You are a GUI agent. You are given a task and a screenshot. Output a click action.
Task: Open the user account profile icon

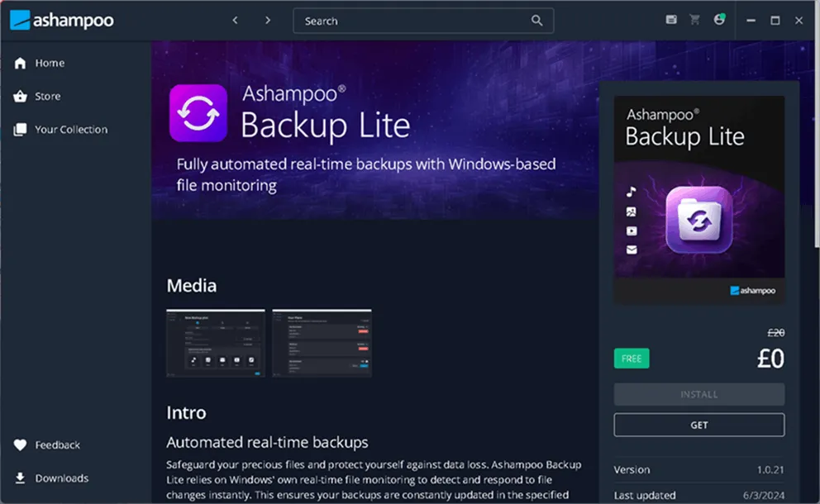point(719,20)
